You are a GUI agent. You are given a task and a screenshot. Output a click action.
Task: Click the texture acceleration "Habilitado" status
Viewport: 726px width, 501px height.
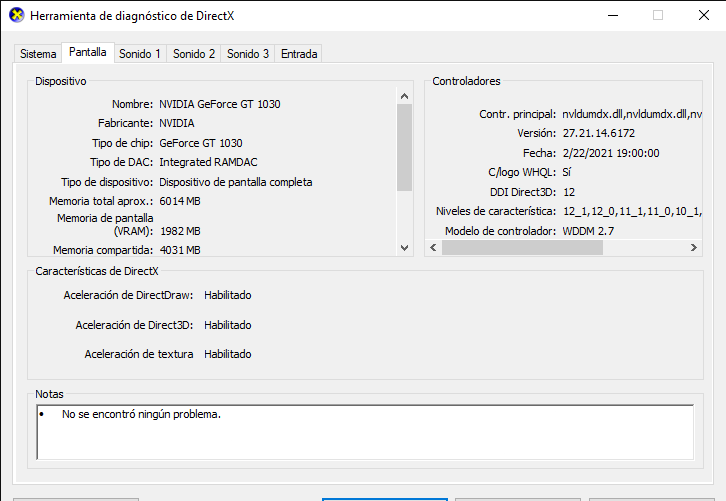tap(228, 354)
